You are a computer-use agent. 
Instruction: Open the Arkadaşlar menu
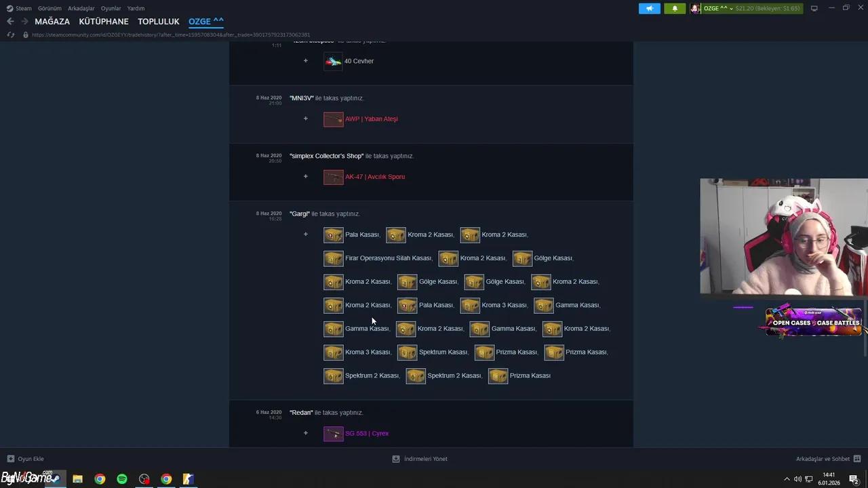[81, 8]
